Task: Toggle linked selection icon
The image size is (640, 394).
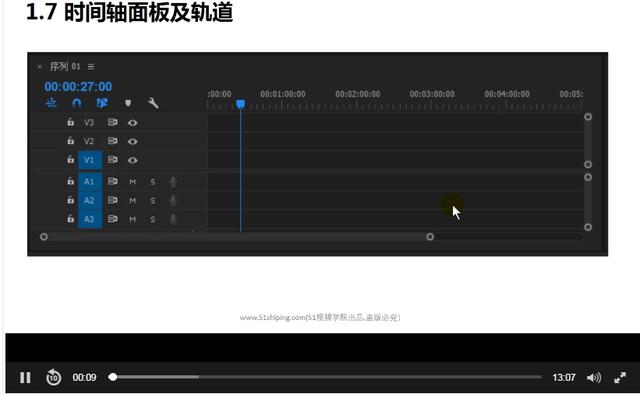Action: coord(102,103)
